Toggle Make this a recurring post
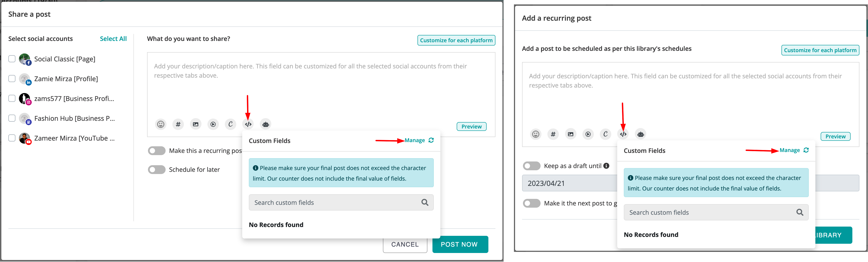This screenshot has width=868, height=262. 157,150
